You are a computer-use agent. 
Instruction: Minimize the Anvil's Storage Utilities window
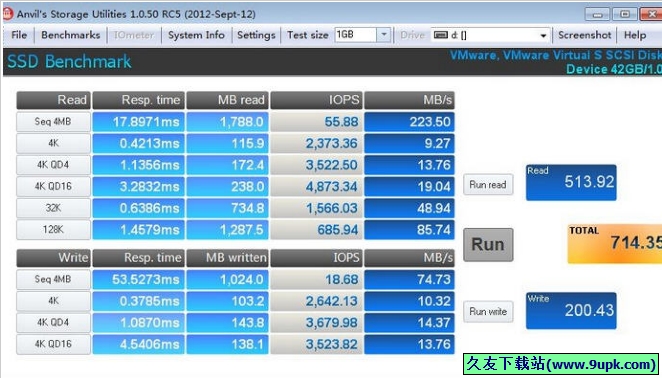597,14
